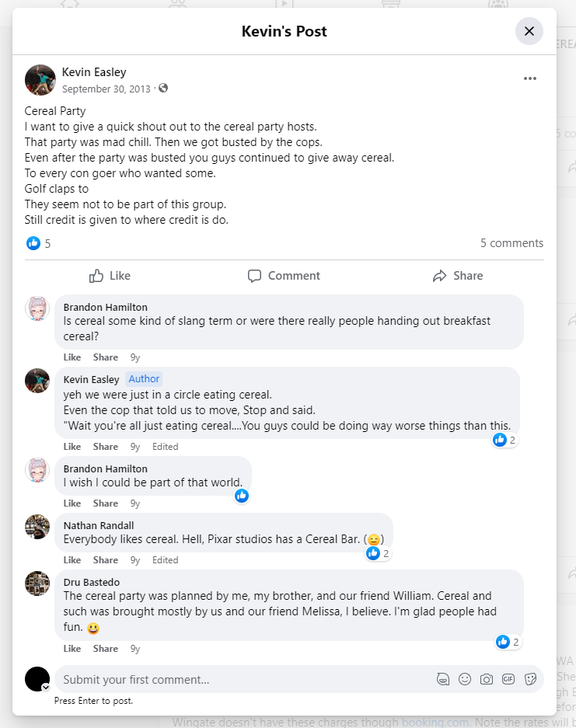The height and width of the screenshot is (728, 576).
Task: Click the blue like reaction count icon
Action: (33, 243)
